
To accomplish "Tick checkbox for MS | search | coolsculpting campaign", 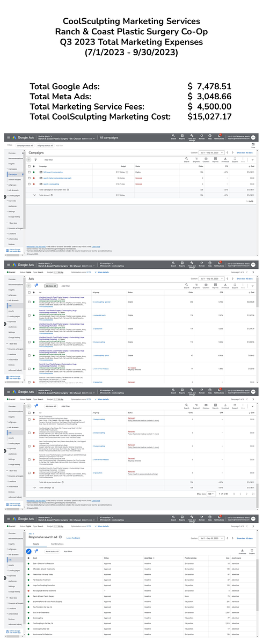I will (x=29, y=172).
